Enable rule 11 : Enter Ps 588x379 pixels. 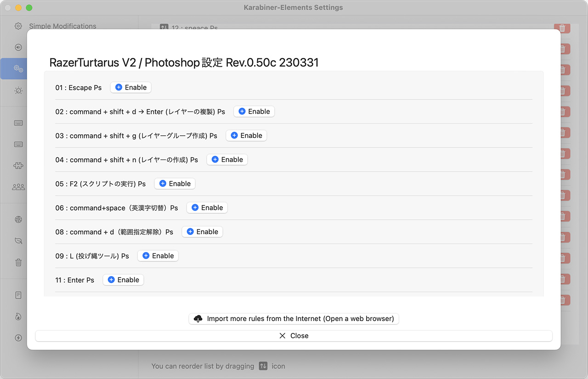[123, 280]
